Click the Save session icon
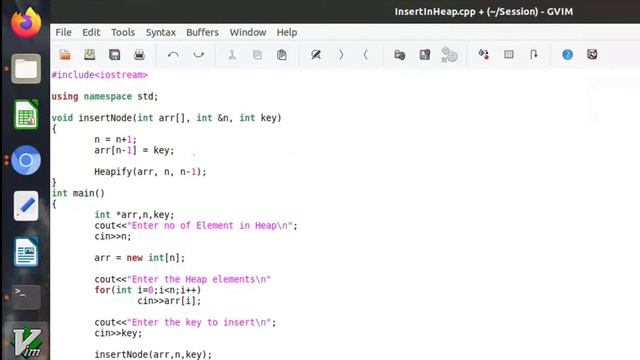 point(425,54)
